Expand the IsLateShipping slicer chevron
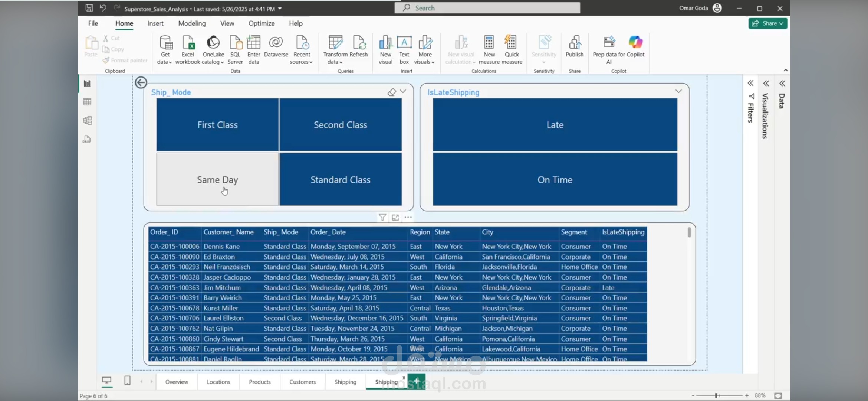The image size is (868, 401). coord(678,91)
